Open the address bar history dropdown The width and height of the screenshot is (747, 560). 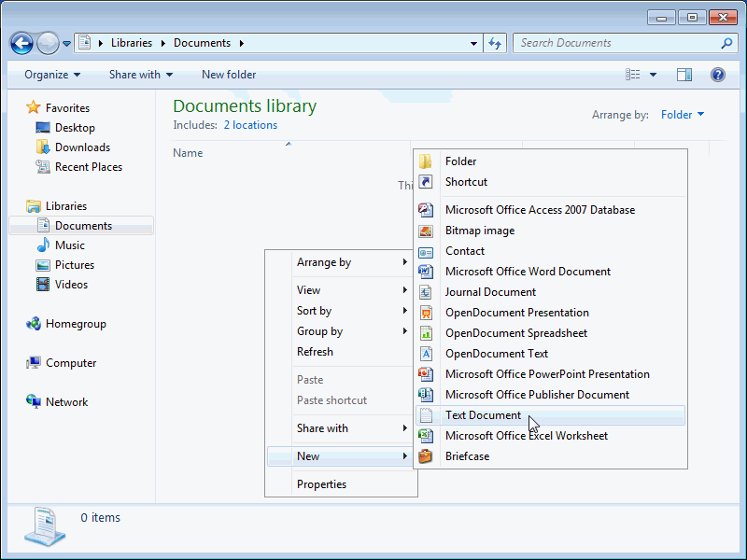click(x=473, y=43)
